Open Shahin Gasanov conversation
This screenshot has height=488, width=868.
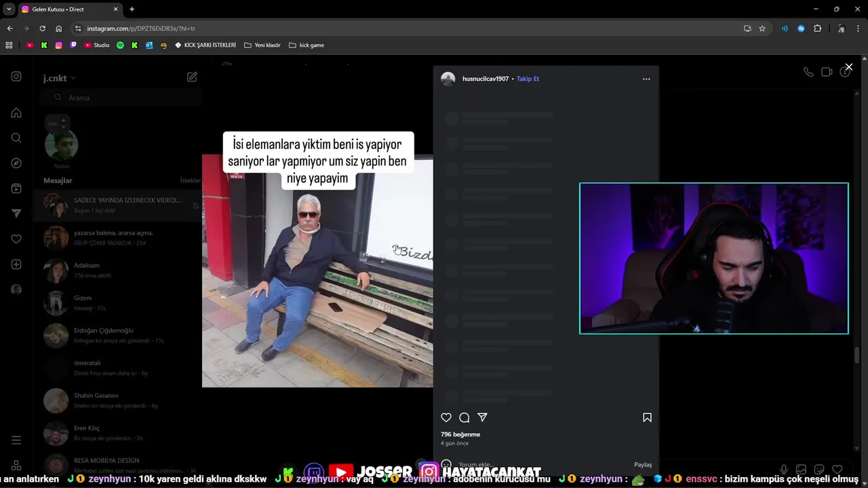(117, 400)
